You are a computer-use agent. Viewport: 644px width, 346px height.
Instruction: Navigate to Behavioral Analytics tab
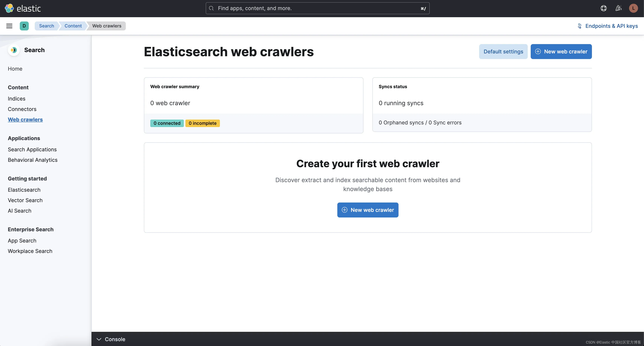[32, 159]
